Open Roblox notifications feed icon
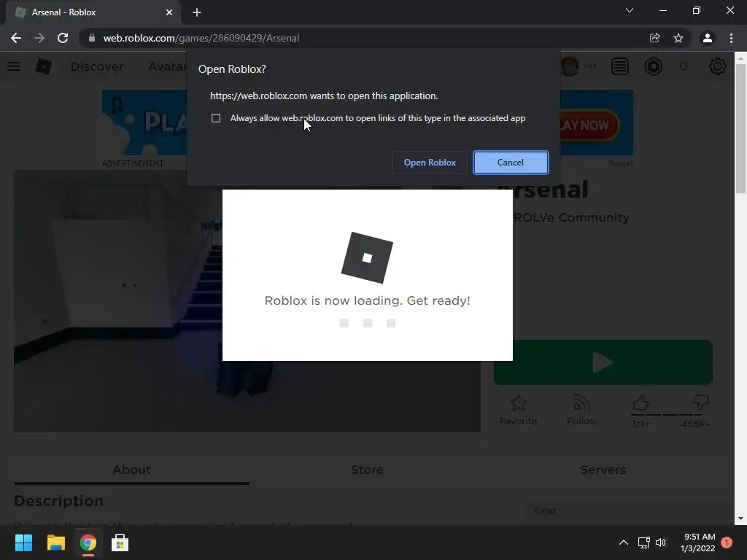This screenshot has height=560, width=747. tap(620, 66)
